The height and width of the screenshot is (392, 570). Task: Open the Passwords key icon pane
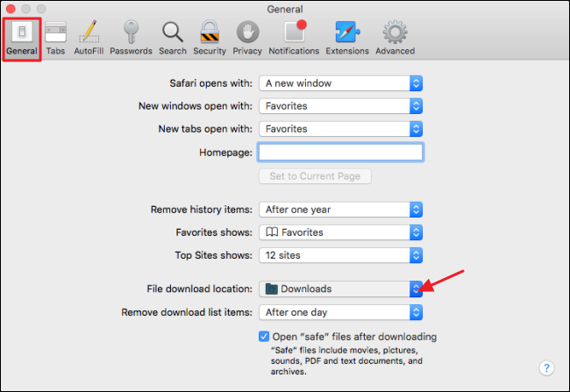pos(131,39)
